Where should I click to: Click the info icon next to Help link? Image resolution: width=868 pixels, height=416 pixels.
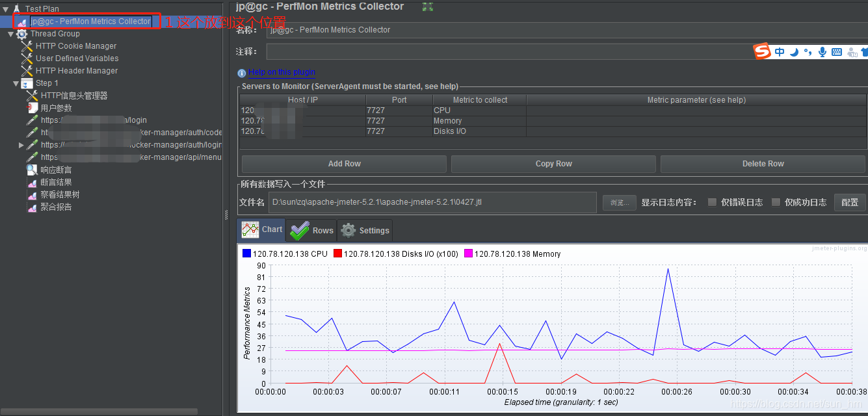click(x=242, y=73)
